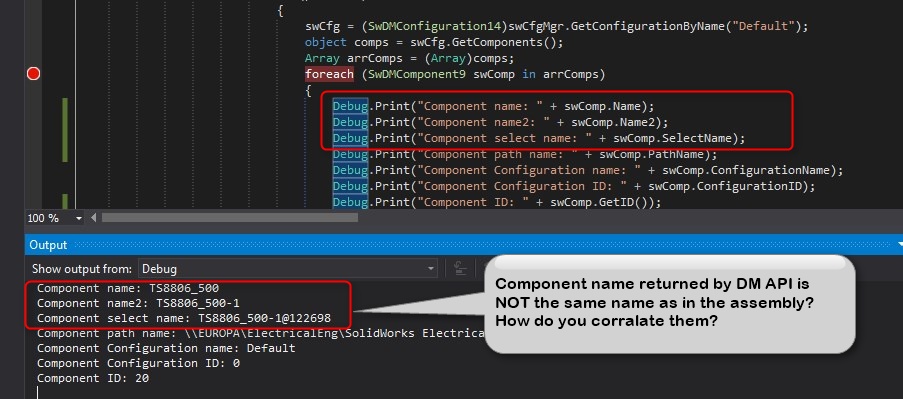This screenshot has height=399, width=903.
Task: Click the GetConfigurationByName("Default") code line
Action: pos(556,26)
